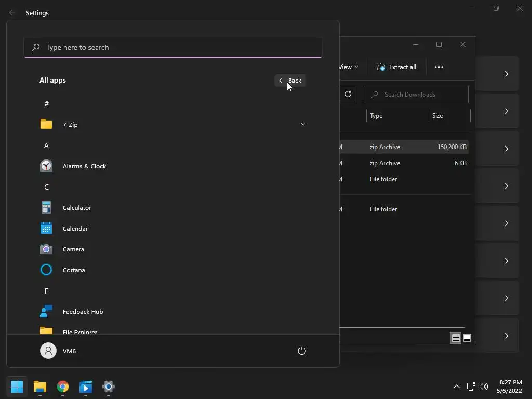
Task: Click the Settings window back arrow
Action: click(x=12, y=12)
